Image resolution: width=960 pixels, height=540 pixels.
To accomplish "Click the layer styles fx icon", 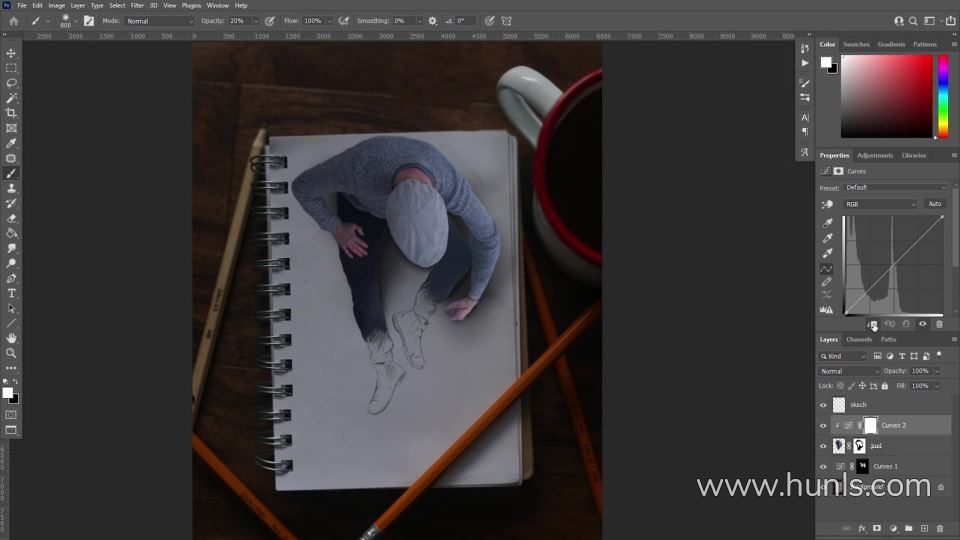I will point(861,528).
